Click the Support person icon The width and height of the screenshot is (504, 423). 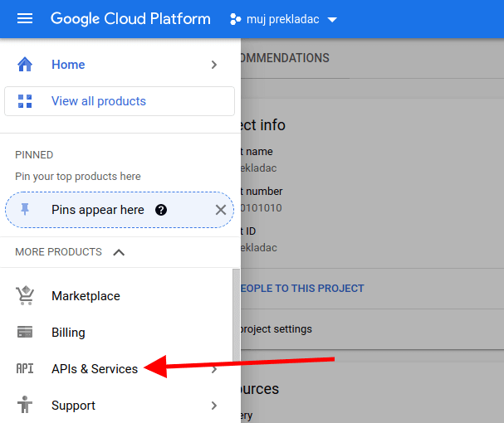25,406
